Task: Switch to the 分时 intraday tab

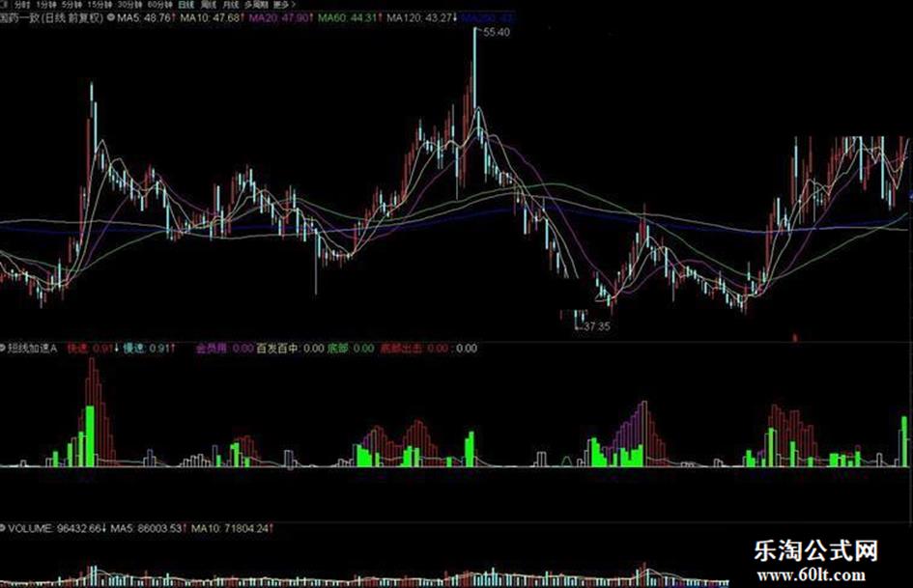Action: pyautogui.click(x=23, y=5)
